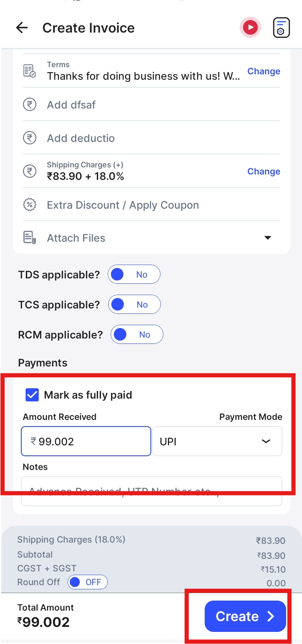
Task: Change the Terms text
Action: [x=264, y=71]
